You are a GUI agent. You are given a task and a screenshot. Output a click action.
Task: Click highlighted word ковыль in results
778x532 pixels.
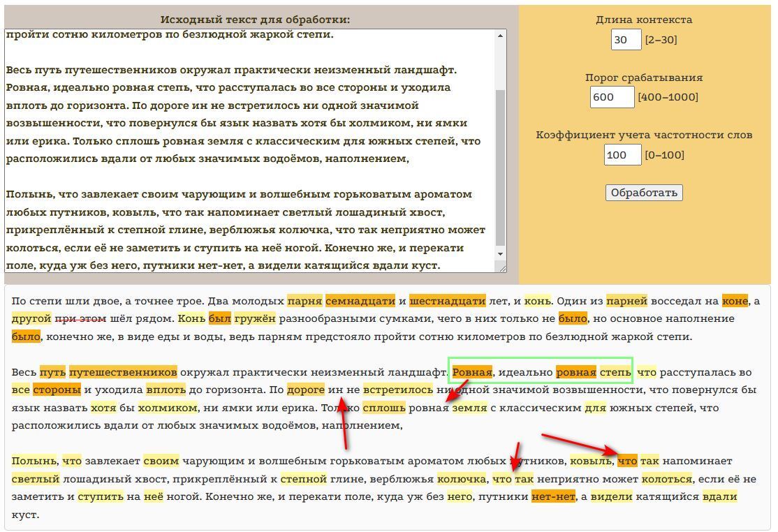[x=591, y=461]
